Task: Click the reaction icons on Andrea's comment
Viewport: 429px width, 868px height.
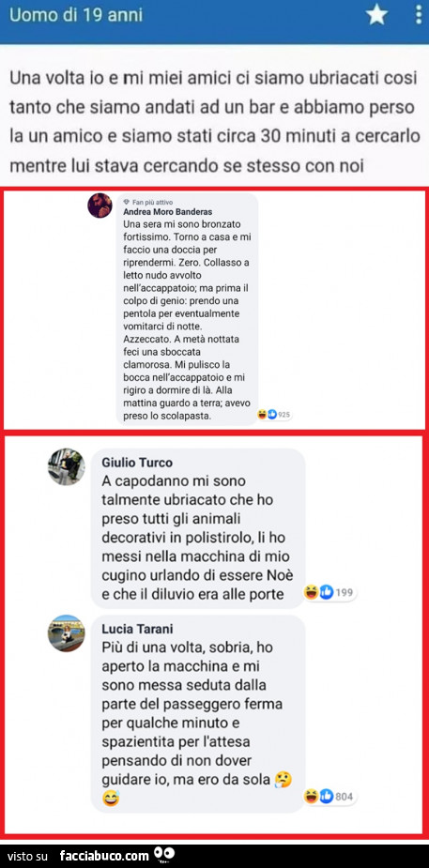Action: pyautogui.click(x=267, y=414)
